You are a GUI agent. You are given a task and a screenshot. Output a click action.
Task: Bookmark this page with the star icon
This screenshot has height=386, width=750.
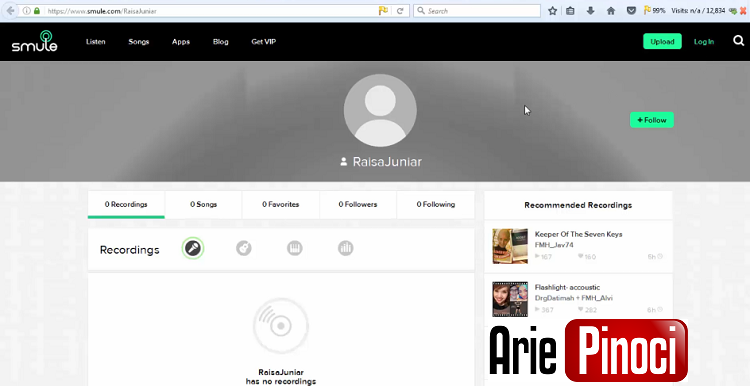(x=552, y=11)
